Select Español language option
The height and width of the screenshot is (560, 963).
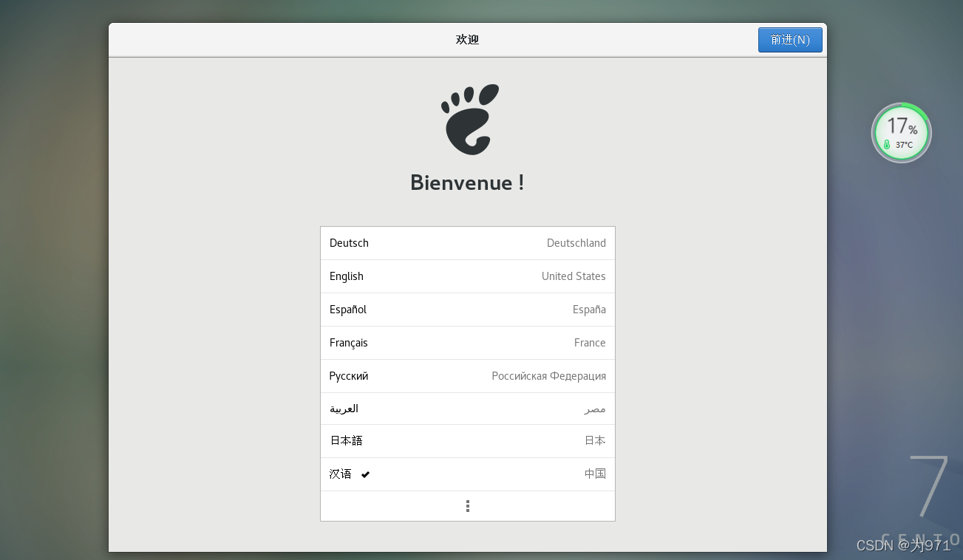(468, 310)
